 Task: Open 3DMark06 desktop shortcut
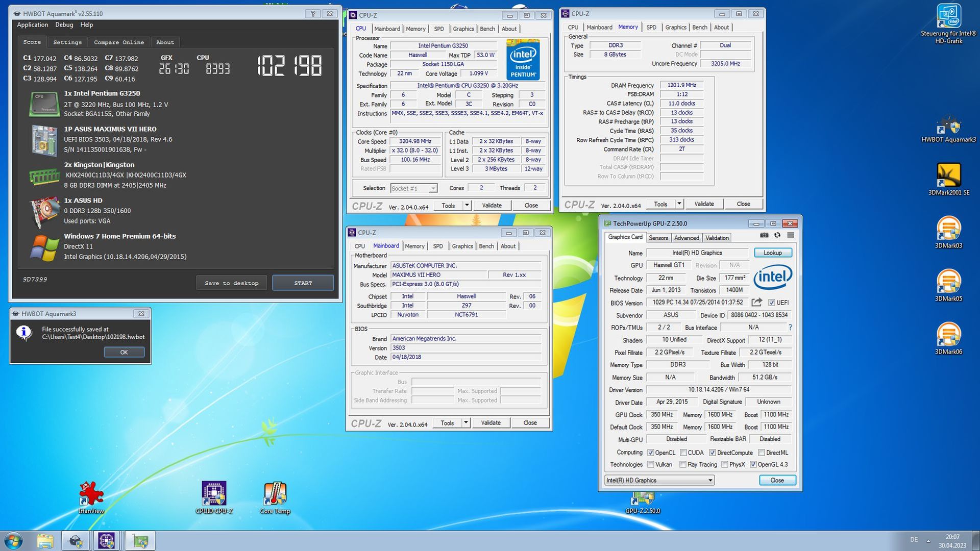[948, 339]
